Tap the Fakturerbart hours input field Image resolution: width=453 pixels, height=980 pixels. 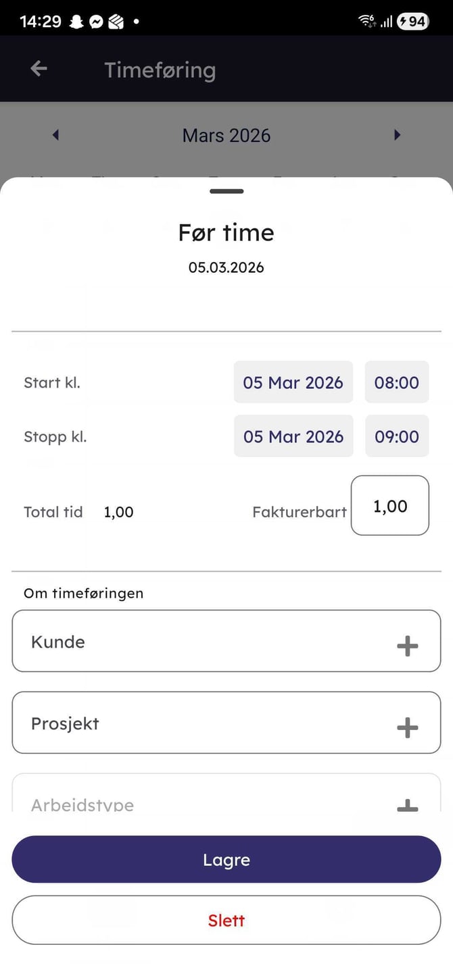click(390, 506)
